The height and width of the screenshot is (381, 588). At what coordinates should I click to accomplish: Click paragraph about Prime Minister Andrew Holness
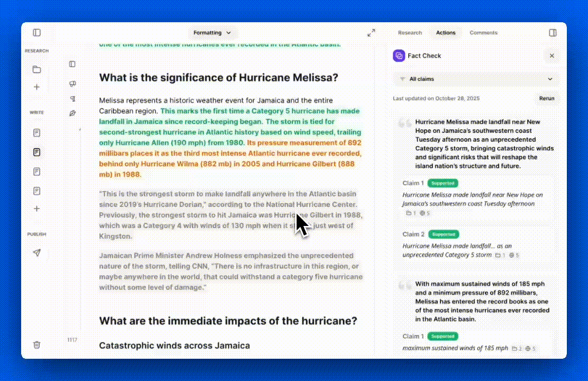tap(231, 271)
